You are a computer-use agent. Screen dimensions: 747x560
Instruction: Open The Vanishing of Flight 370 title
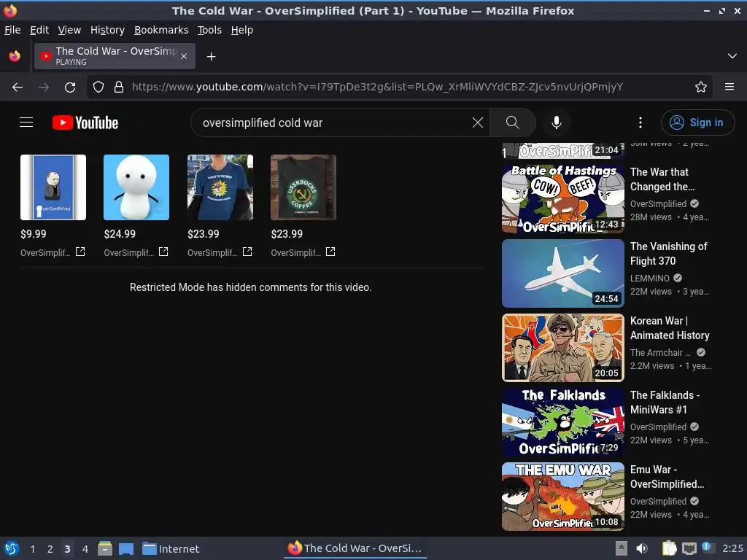pyautogui.click(x=669, y=253)
